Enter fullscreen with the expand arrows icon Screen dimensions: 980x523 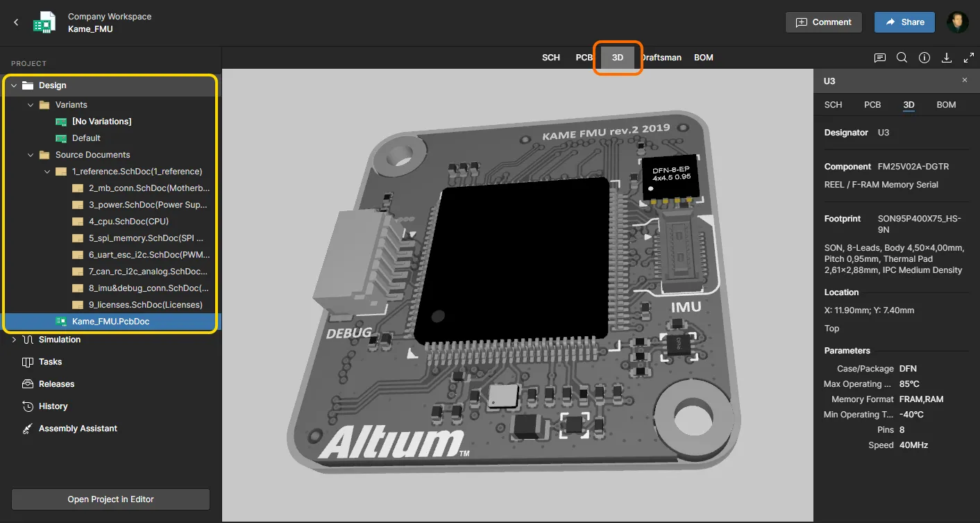coord(969,58)
